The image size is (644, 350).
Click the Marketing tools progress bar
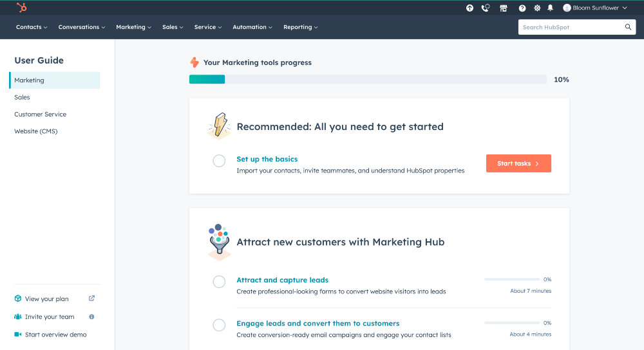tap(368, 79)
